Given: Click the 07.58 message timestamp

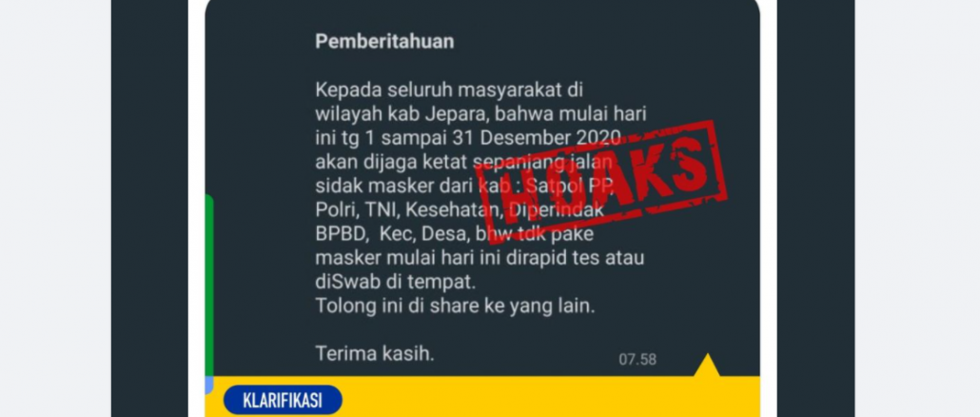Looking at the screenshot, I should click(x=637, y=360).
